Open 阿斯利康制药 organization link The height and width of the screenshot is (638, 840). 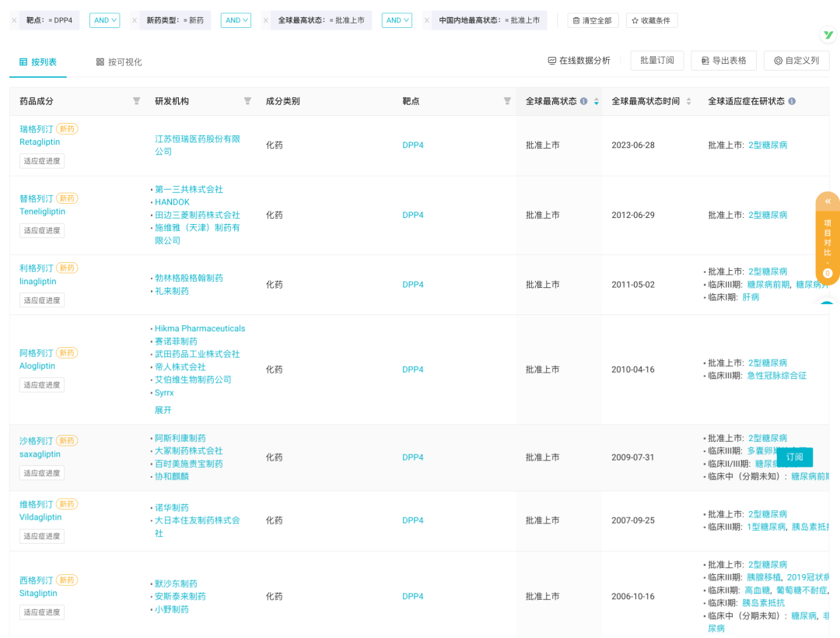(180, 438)
